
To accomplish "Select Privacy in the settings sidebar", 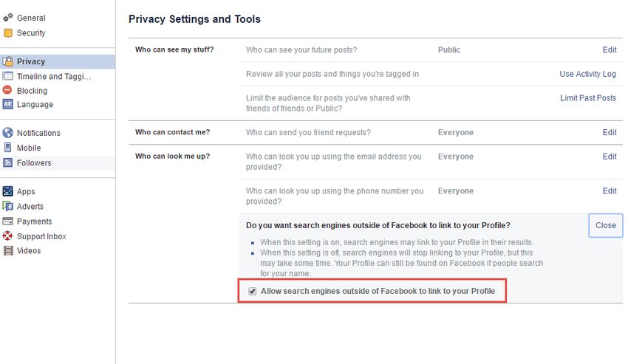I will (58, 61).
